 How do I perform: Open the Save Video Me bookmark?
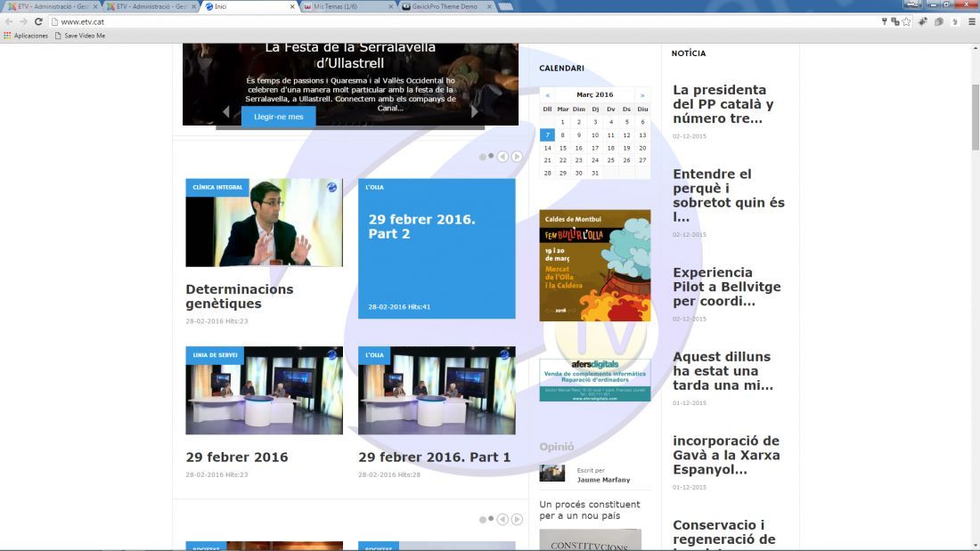[80, 36]
